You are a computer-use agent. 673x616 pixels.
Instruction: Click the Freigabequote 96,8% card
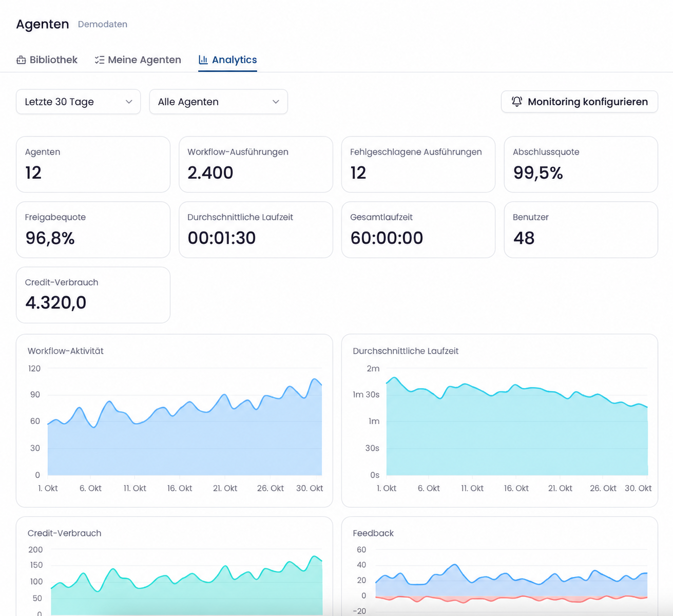(93, 229)
